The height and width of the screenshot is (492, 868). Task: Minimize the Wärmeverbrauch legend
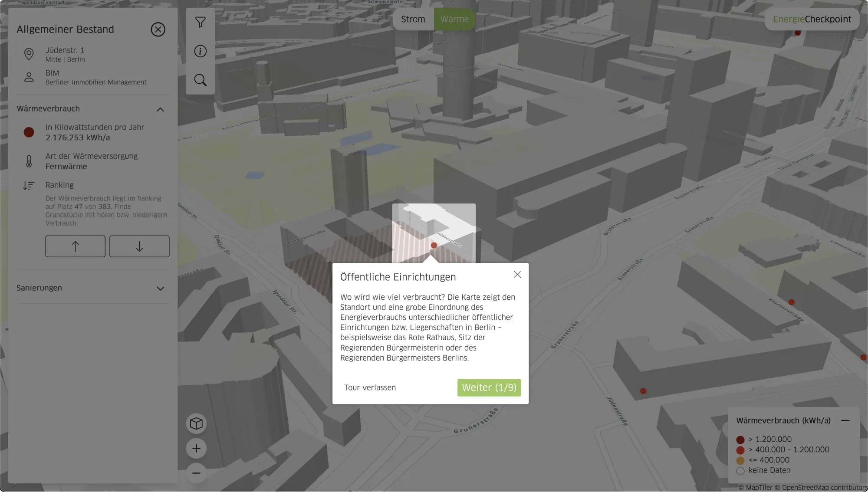click(845, 420)
